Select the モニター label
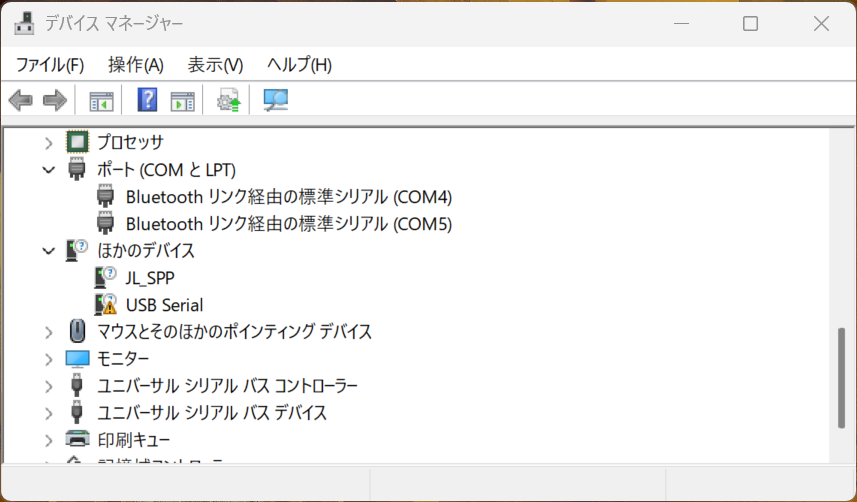The width and height of the screenshot is (857, 502). pyautogui.click(x=123, y=359)
